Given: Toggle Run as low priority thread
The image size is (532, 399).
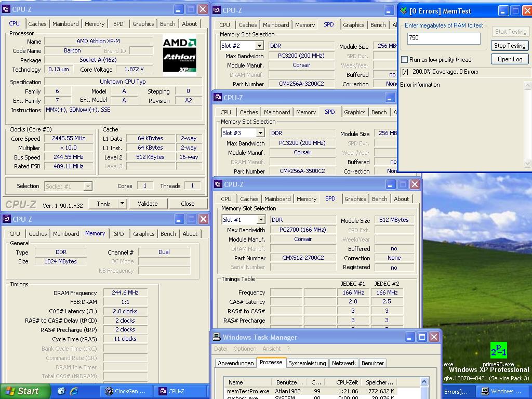Looking at the screenshot, I should 404,60.
